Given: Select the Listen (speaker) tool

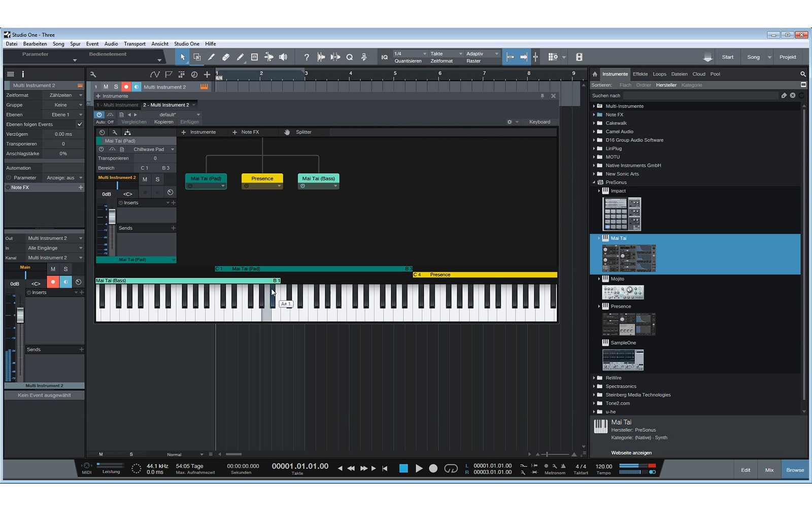Looking at the screenshot, I should 283,57.
